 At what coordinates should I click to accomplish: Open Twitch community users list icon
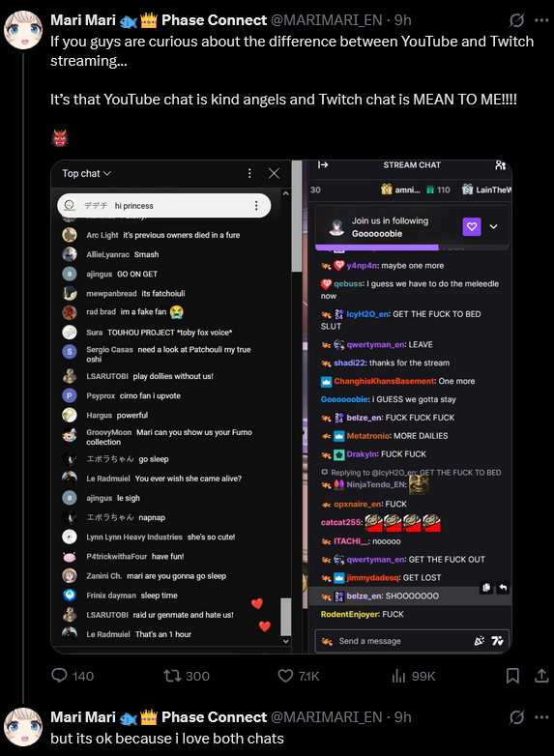pos(500,165)
